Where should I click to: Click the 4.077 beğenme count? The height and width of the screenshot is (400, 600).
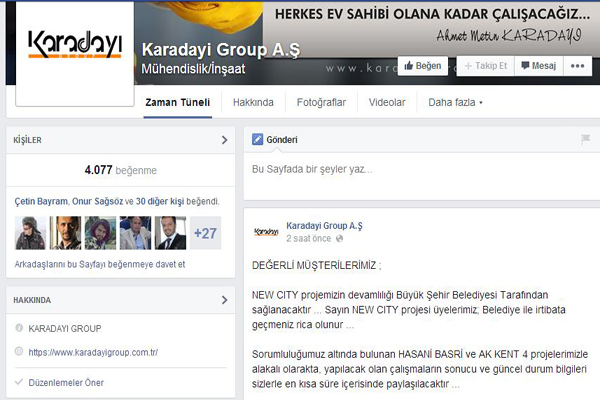coord(121,170)
